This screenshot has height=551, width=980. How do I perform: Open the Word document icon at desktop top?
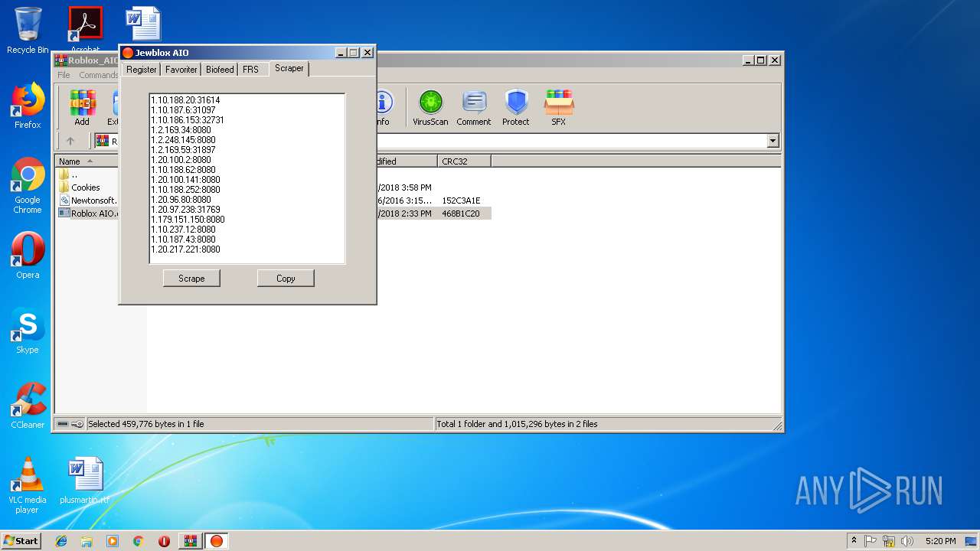(144, 23)
